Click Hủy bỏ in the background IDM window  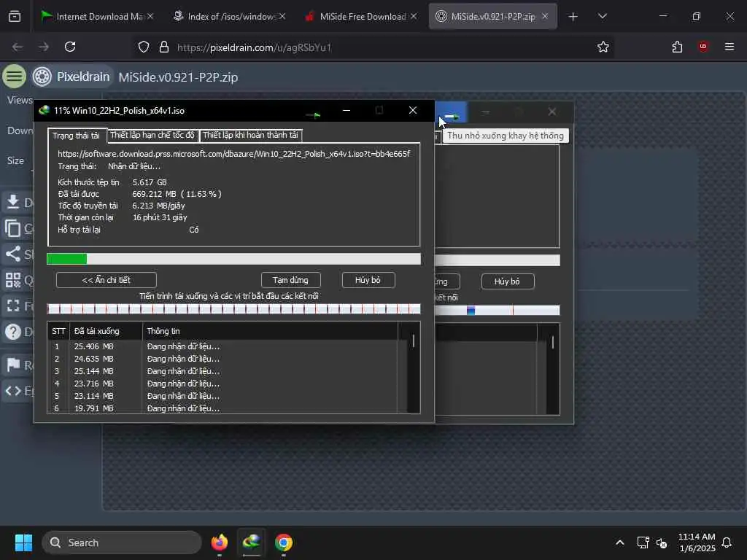click(x=508, y=281)
